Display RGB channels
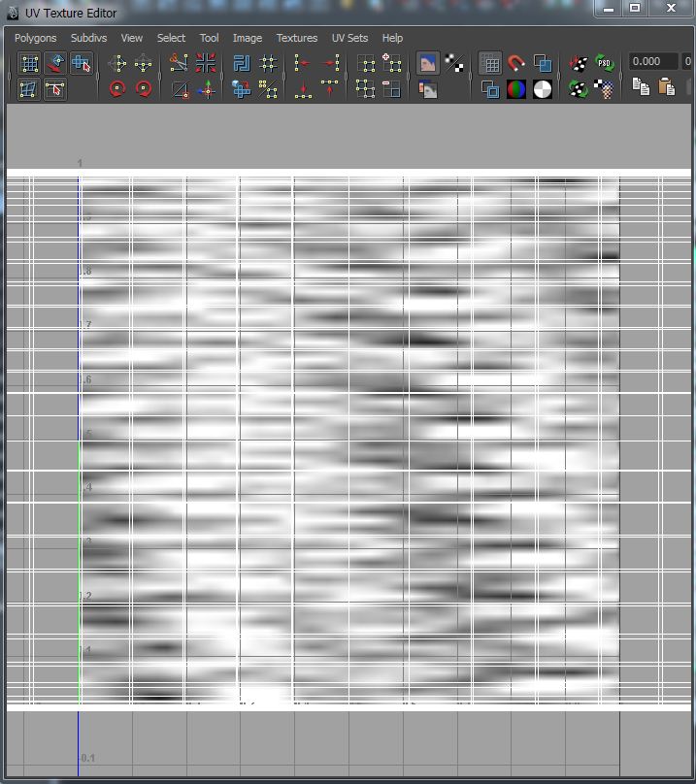 tap(516, 89)
